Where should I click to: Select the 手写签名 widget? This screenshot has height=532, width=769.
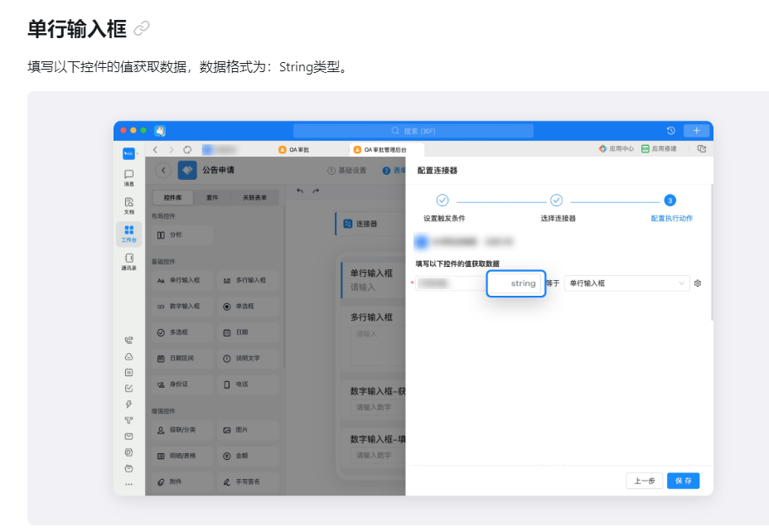[x=248, y=482]
